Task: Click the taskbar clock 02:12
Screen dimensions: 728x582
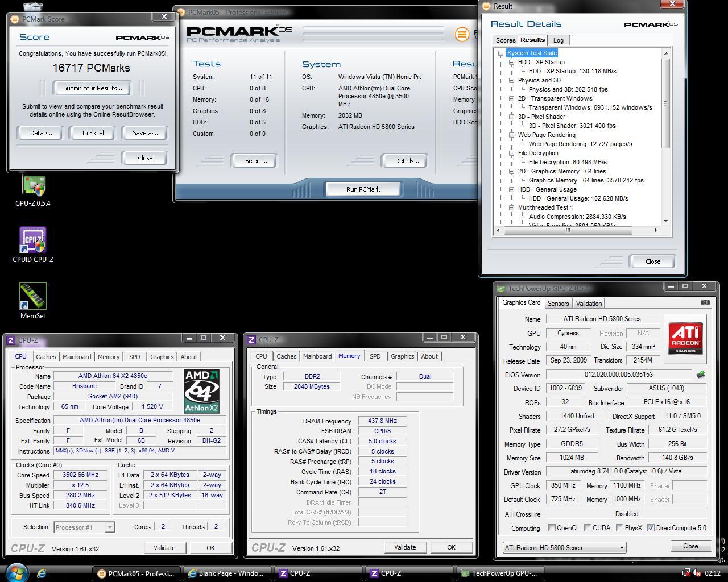Action: [x=713, y=573]
